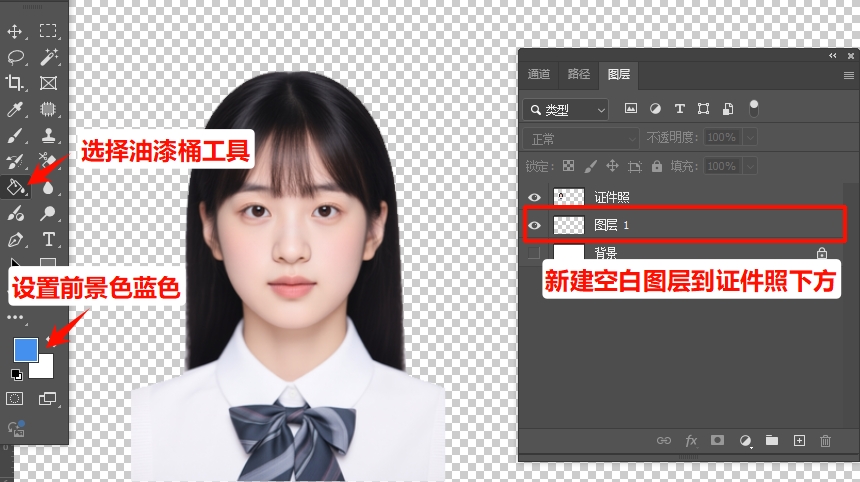Create a new layer group folder
This screenshot has height=482, width=860.
(x=772, y=440)
